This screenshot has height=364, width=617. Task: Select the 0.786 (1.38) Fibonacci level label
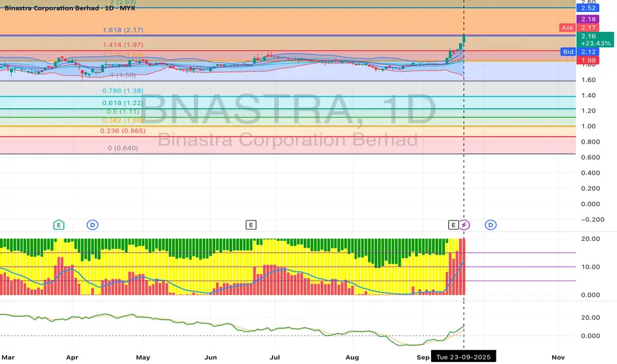tap(122, 91)
